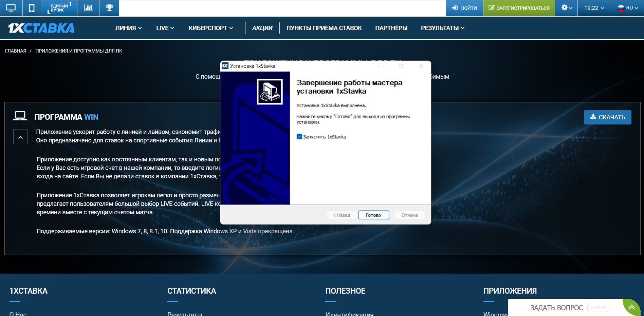Screen dimensions: 644x316
Task: Log in with the ВОЙТИ button
Action: [464, 8]
